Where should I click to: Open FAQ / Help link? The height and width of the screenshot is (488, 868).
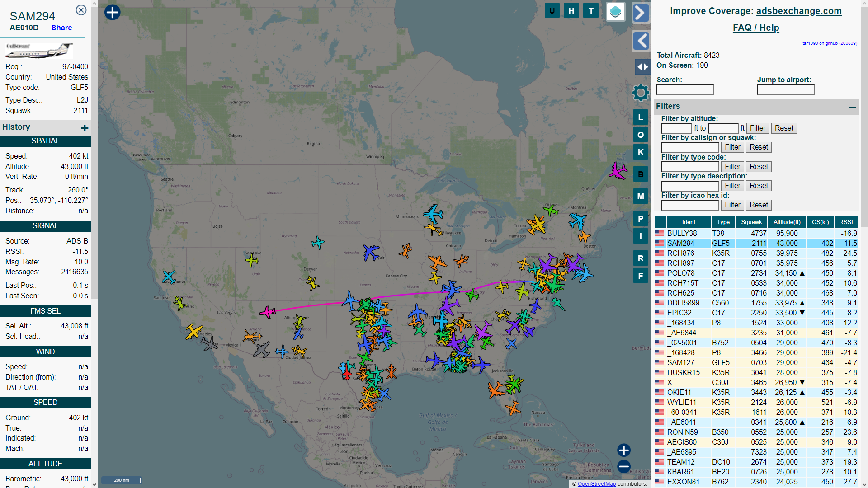click(x=756, y=28)
